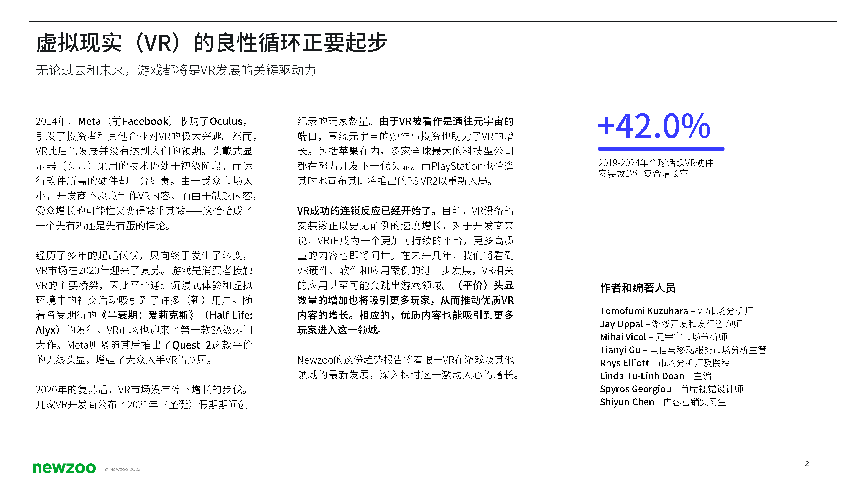The width and height of the screenshot is (868, 488).
Task: Click the bold line 玩家进入这一领域
Action: [340, 330]
